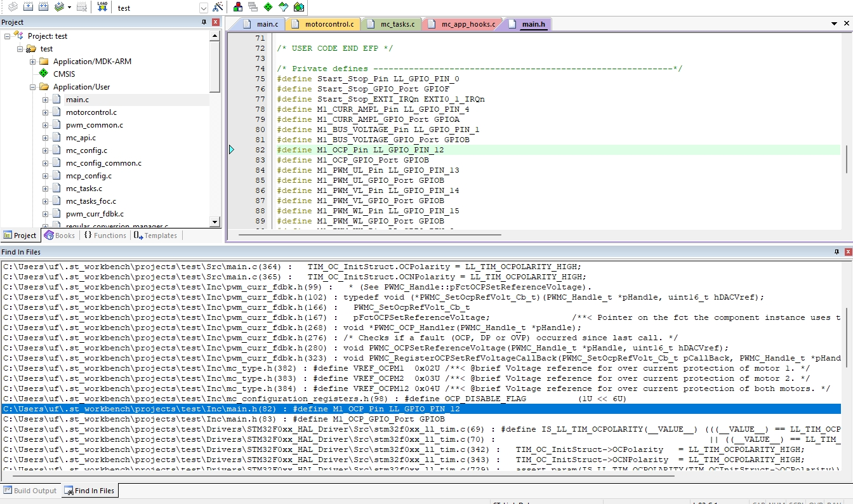Open Select Software Packs funnel icon

tap(282, 7)
